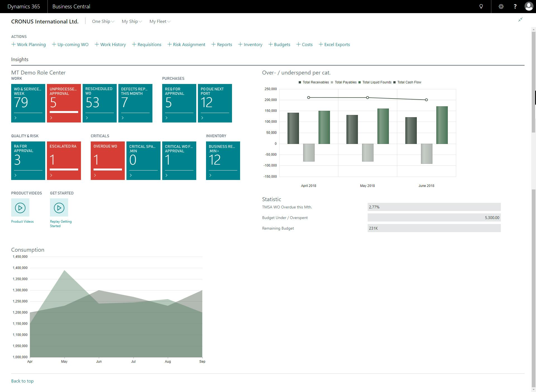The image size is (536, 392).
Task: Open Help via the question mark icon
Action: [x=515, y=6]
